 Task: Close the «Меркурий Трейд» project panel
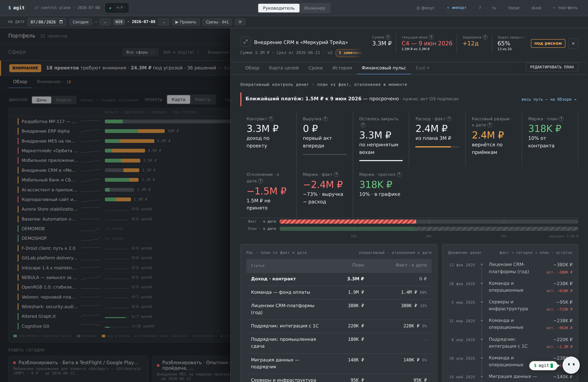[x=573, y=43]
